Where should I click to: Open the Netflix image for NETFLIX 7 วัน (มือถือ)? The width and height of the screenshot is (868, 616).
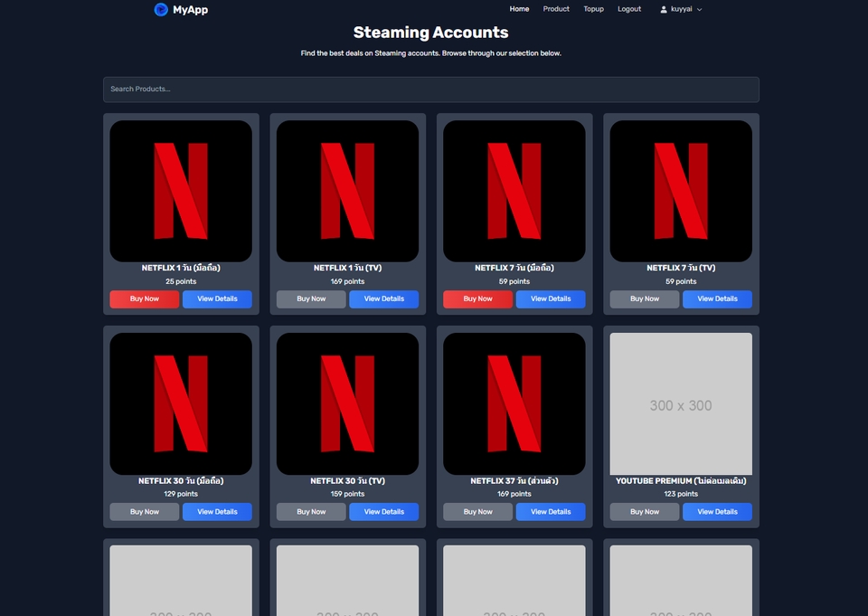[x=514, y=191]
